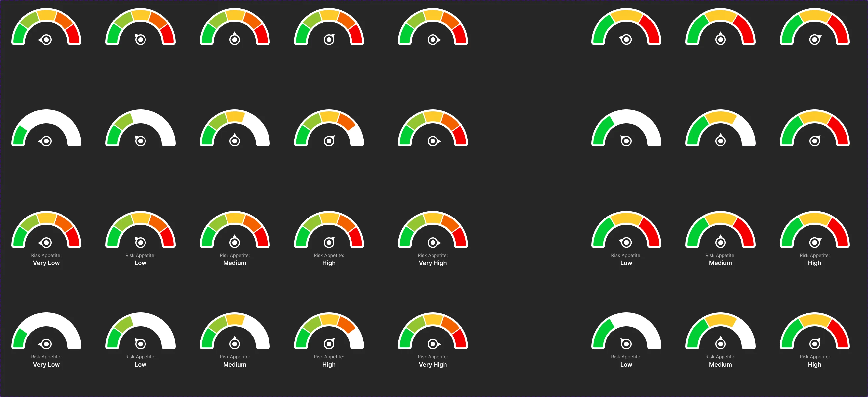The image size is (868, 397).
Task: Click the partially filled five-segment gauge labeled Medium
Action: pyautogui.click(x=235, y=331)
